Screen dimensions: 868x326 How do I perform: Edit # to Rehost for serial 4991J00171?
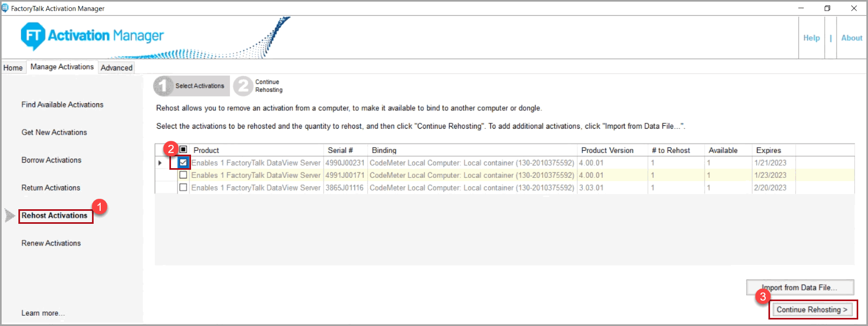pos(676,175)
